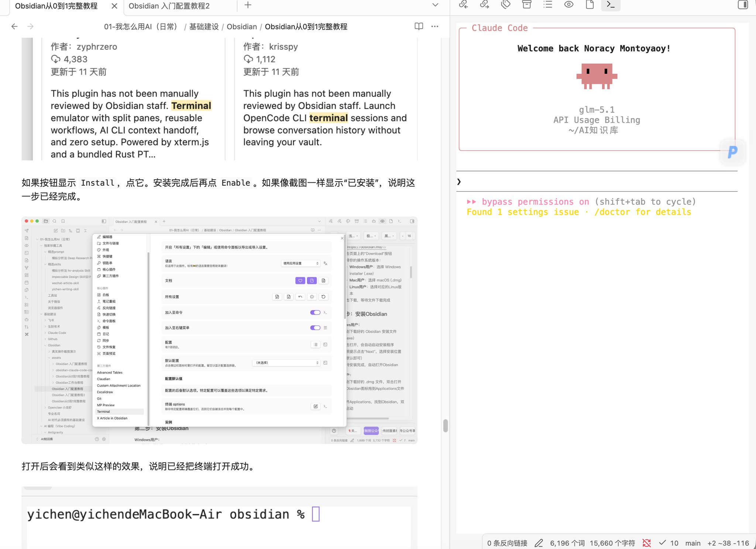Open the outline list icon
756x549 pixels.
tap(548, 4)
